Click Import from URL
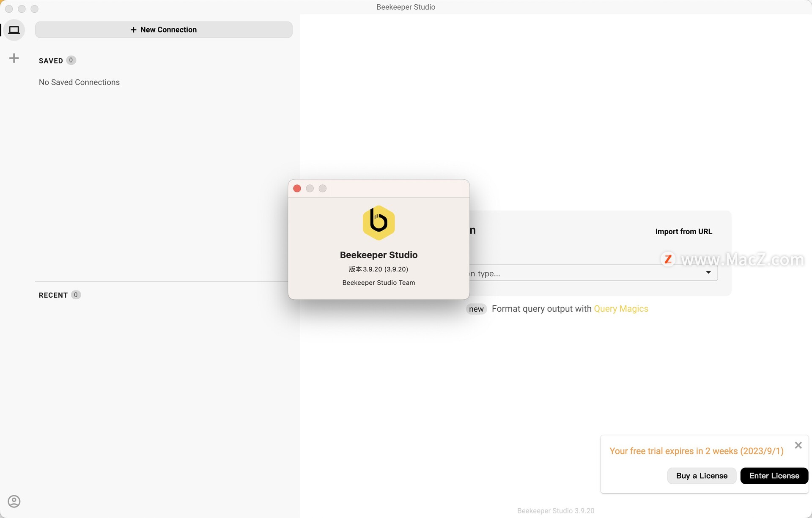This screenshot has width=812, height=518. (x=683, y=231)
